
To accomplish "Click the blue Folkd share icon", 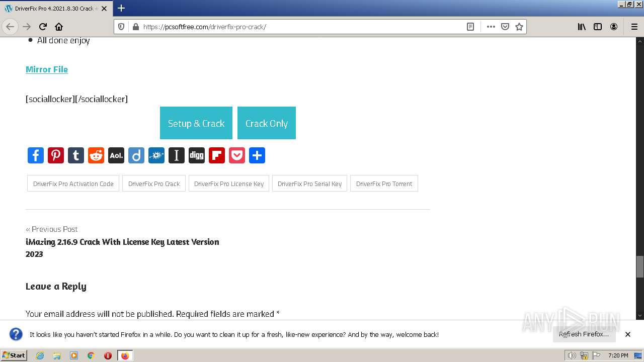I will tap(156, 155).
